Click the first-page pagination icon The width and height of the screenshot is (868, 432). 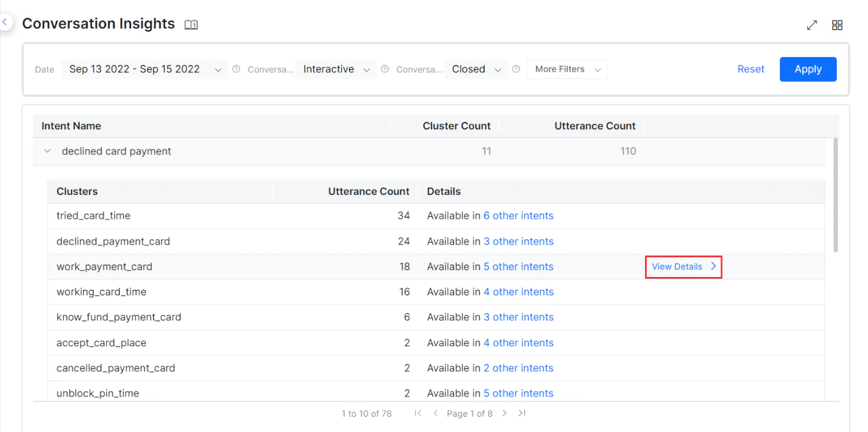[418, 413]
